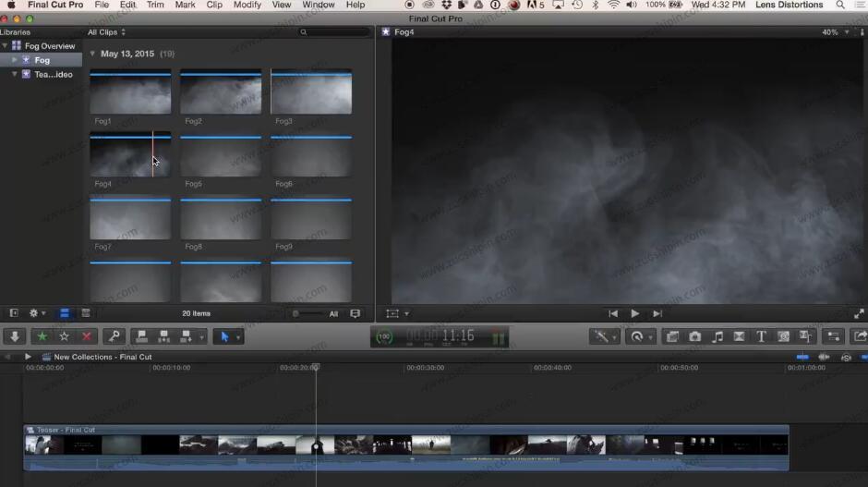Open the Photos browser camera icon
Image resolution: width=868 pixels, height=487 pixels.
pyautogui.click(x=695, y=336)
